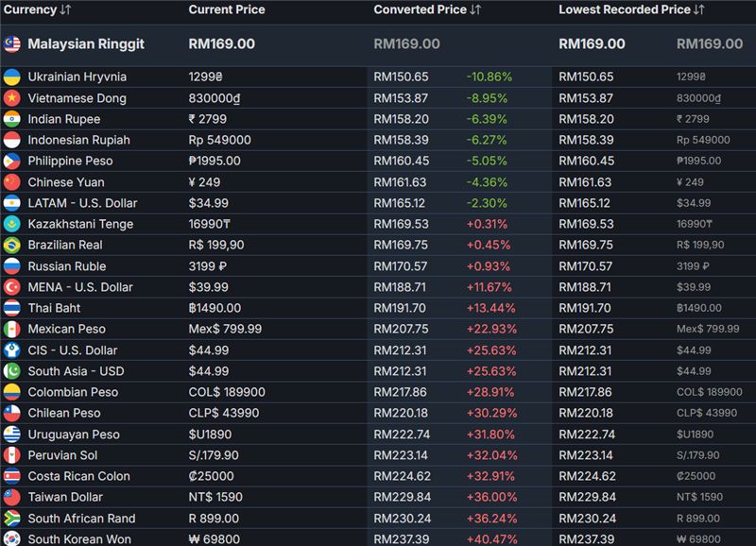
Task: Sort by Converted Price column arrows
Action: pyautogui.click(x=475, y=9)
